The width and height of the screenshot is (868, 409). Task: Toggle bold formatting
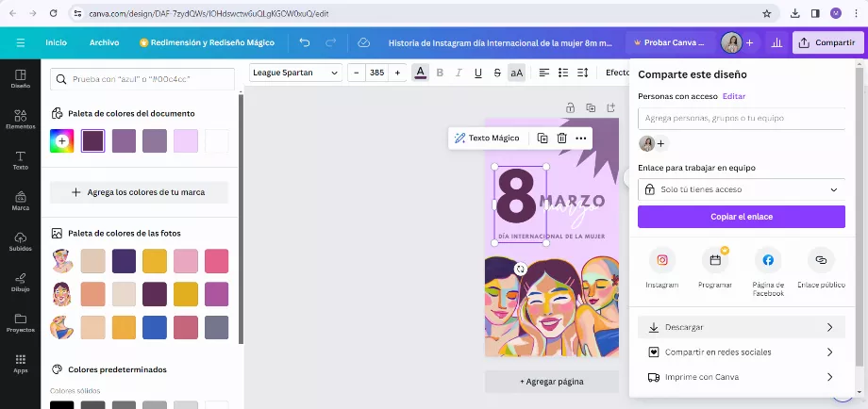[440, 73]
